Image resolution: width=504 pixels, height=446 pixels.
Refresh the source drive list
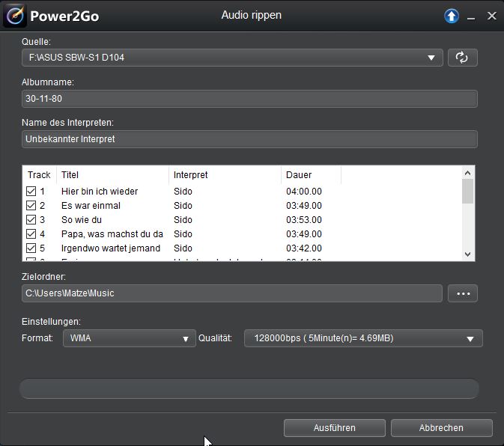point(463,58)
